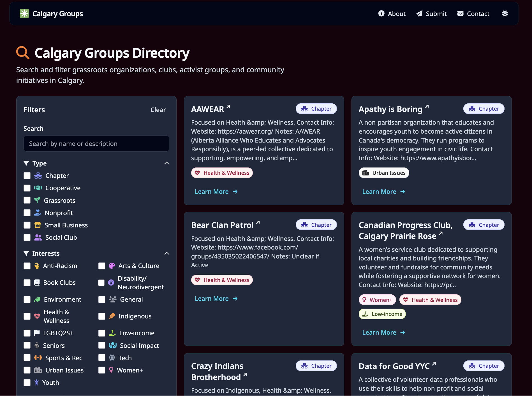
Task: Check the LGBTQ2S+ interest filter
Action: point(27,333)
